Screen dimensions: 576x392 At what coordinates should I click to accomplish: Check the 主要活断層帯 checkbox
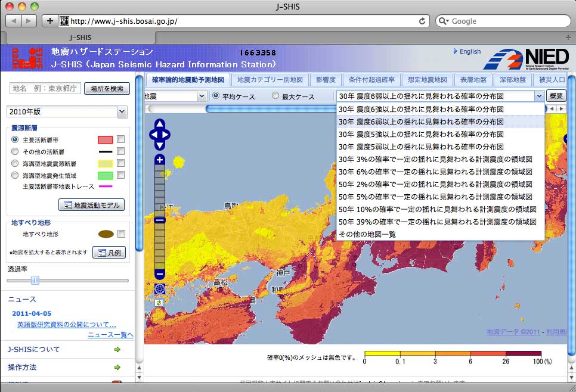point(120,139)
